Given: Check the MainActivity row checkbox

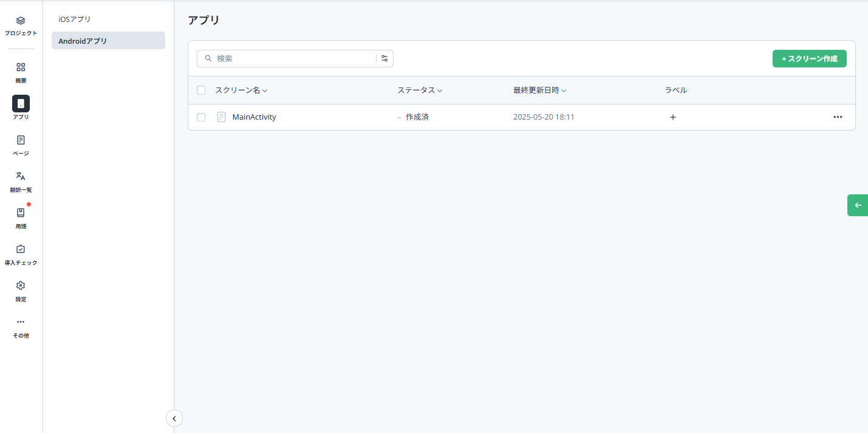Looking at the screenshot, I should (x=201, y=117).
